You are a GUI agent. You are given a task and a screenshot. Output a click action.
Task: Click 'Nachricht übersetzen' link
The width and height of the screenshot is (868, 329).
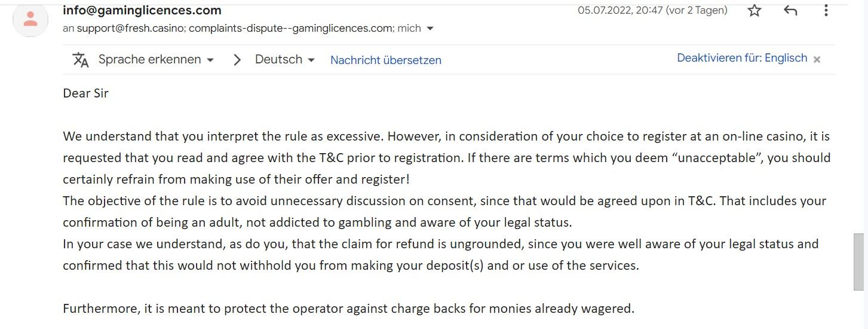385,60
